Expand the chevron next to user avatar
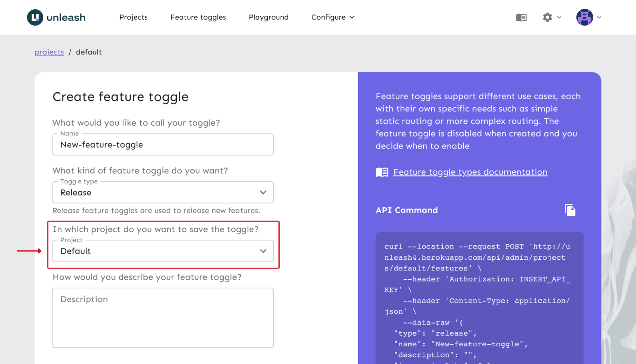 click(x=599, y=17)
